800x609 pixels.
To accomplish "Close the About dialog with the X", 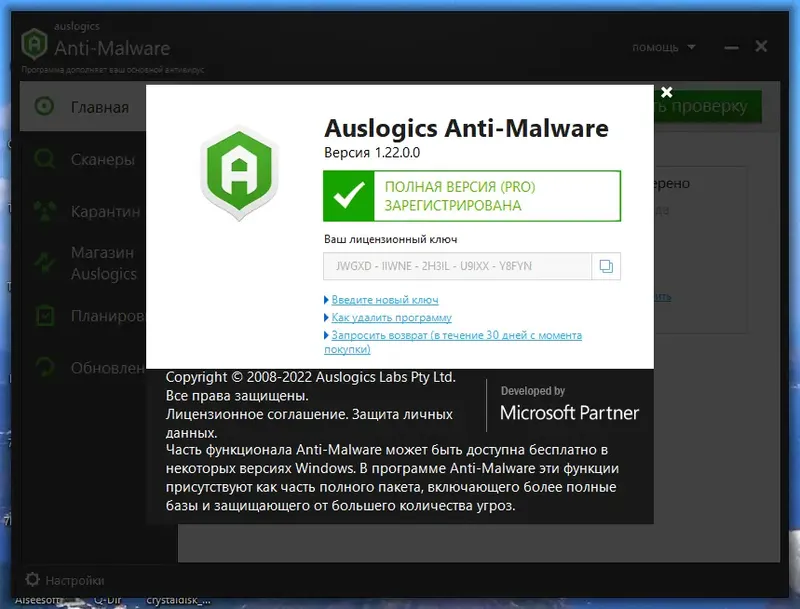I will pyautogui.click(x=665, y=92).
